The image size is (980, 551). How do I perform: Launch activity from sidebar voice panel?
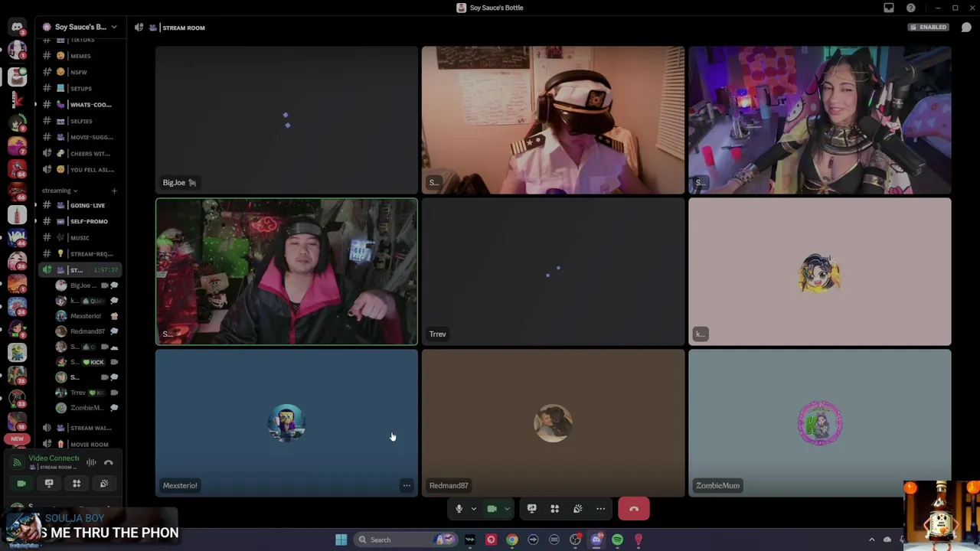[77, 484]
